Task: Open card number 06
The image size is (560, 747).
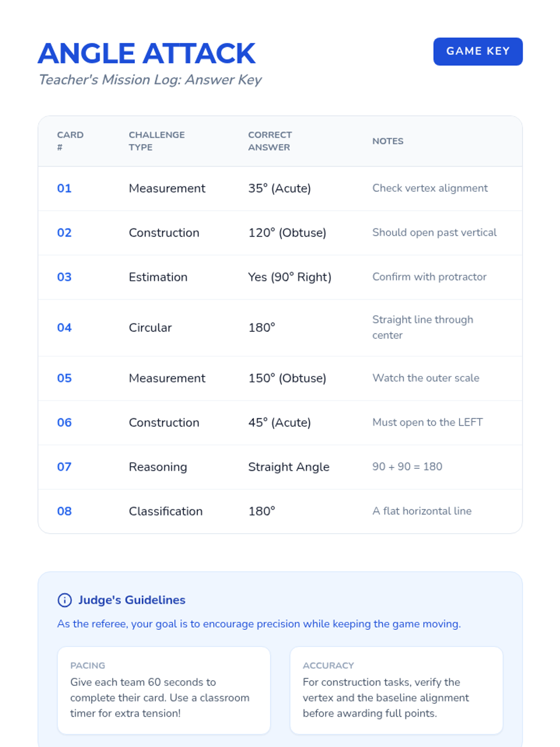Action: pos(64,423)
